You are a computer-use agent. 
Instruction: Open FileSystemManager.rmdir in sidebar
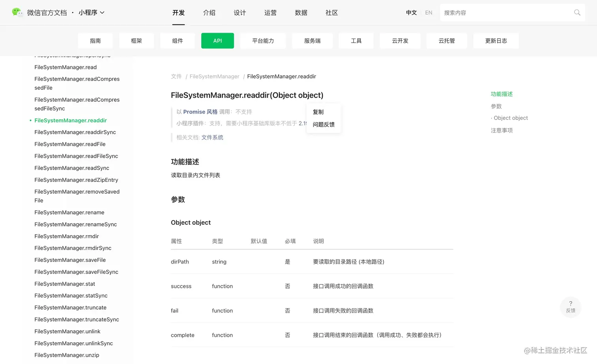tap(67, 236)
